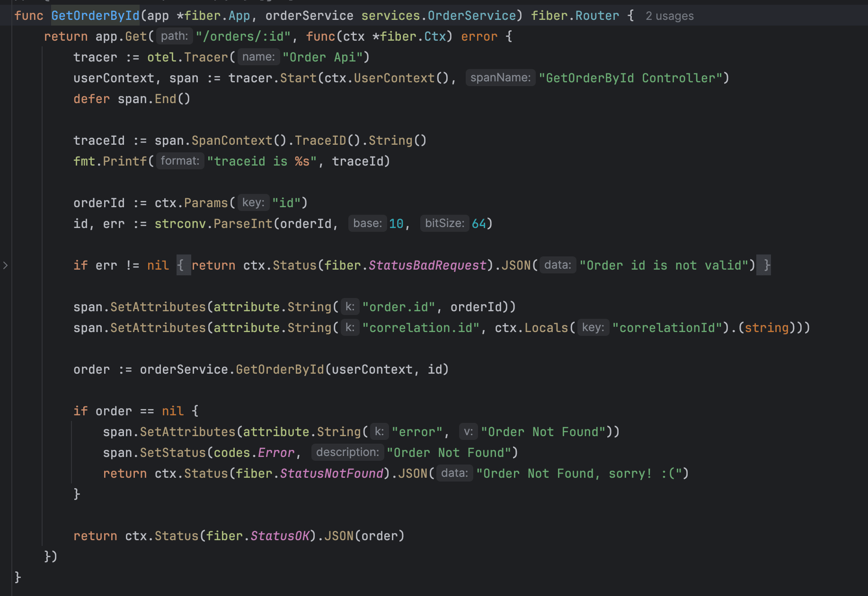868x596 pixels.
Task: Click the Error constant in codes.Error
Action: (x=276, y=453)
